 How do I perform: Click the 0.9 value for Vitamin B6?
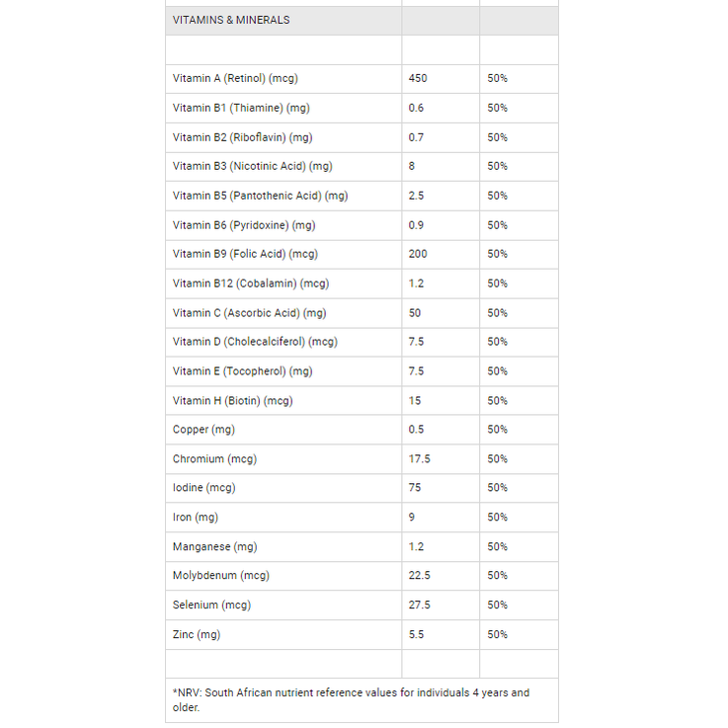pos(416,225)
